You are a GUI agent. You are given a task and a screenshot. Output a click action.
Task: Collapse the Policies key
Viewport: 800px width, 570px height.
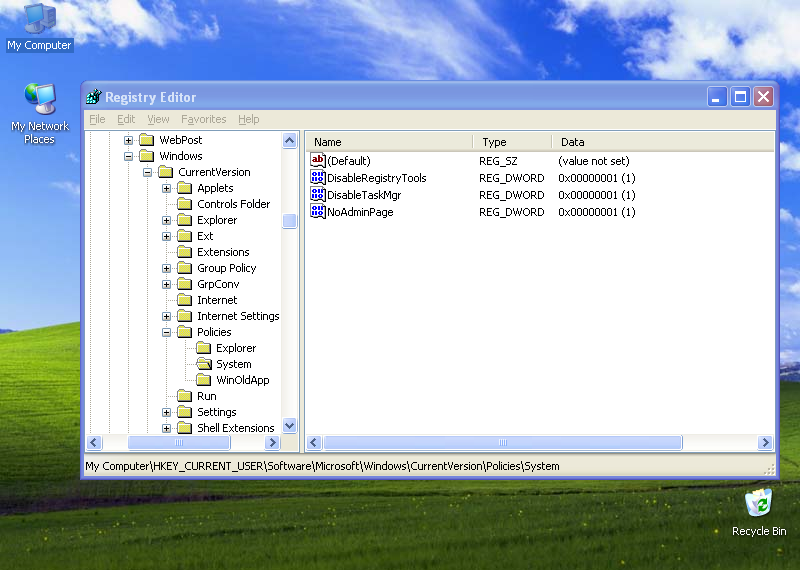166,332
